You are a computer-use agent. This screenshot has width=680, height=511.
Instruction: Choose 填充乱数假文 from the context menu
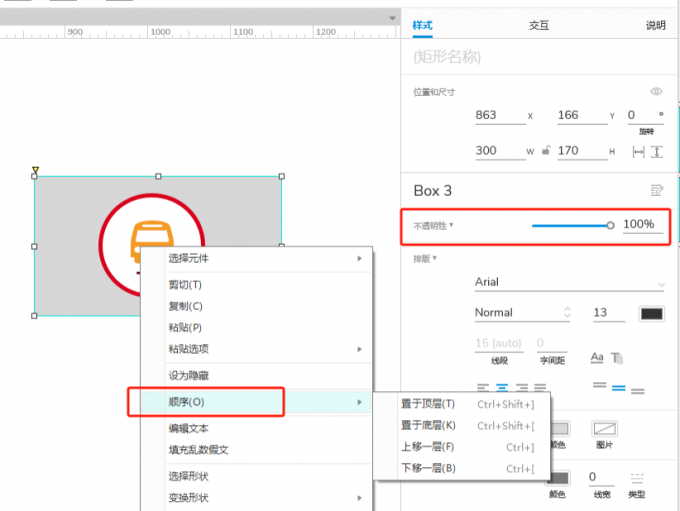[198, 450]
